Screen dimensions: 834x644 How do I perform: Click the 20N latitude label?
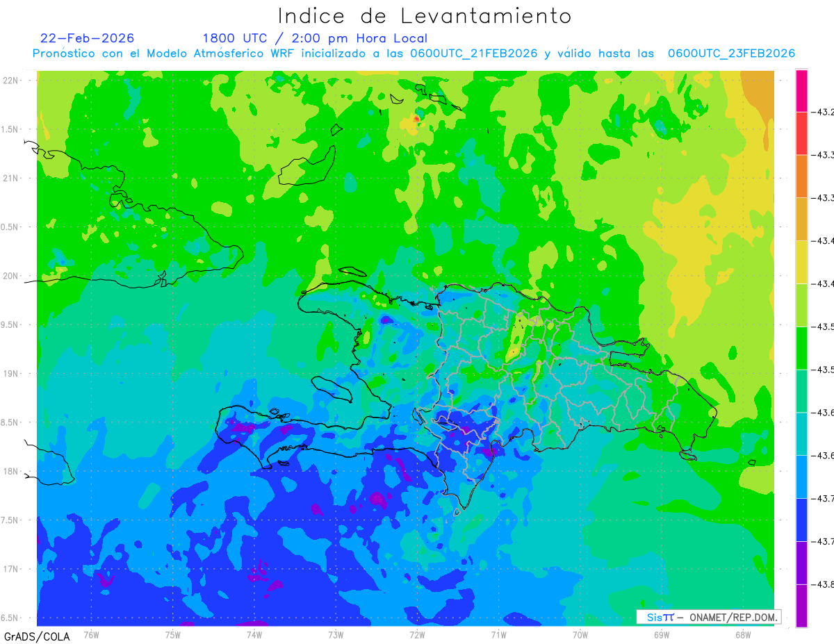coord(12,276)
